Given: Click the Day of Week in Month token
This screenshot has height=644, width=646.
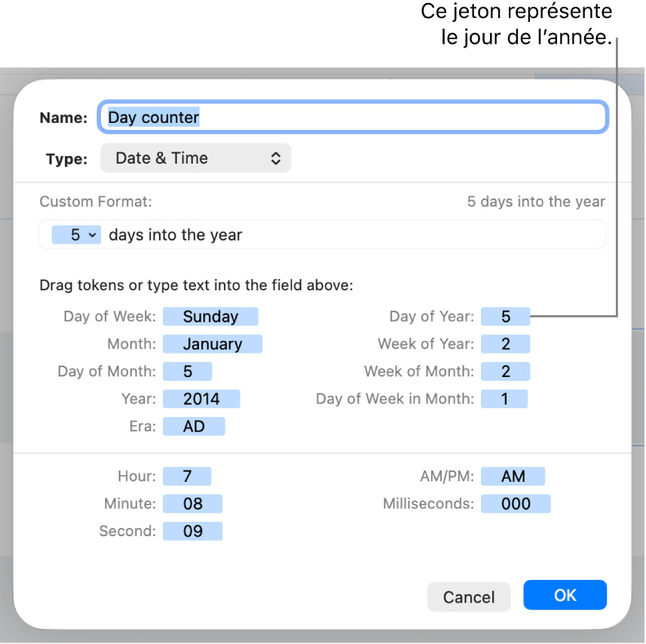Looking at the screenshot, I should pos(504,398).
